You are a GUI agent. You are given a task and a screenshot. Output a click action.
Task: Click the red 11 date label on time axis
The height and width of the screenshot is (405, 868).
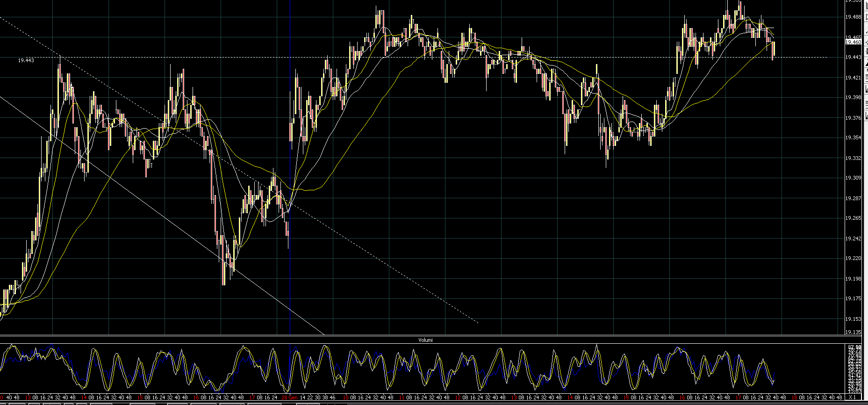click(x=402, y=398)
